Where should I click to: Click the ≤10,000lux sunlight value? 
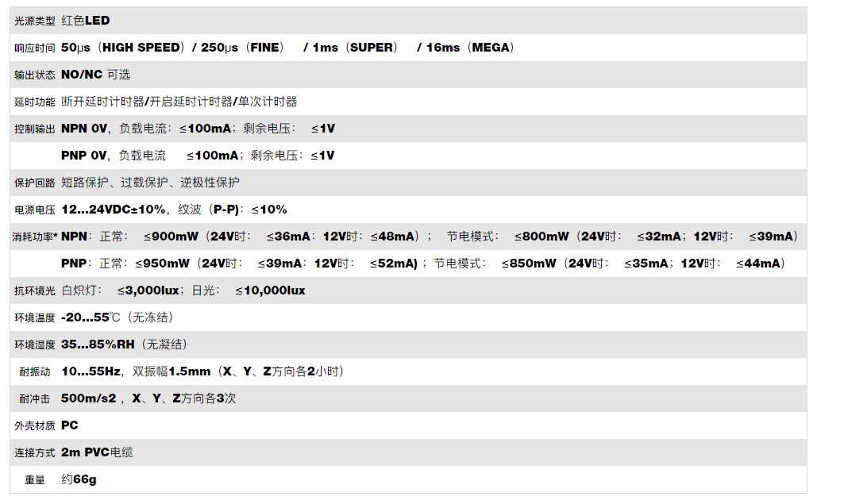pyautogui.click(x=270, y=290)
